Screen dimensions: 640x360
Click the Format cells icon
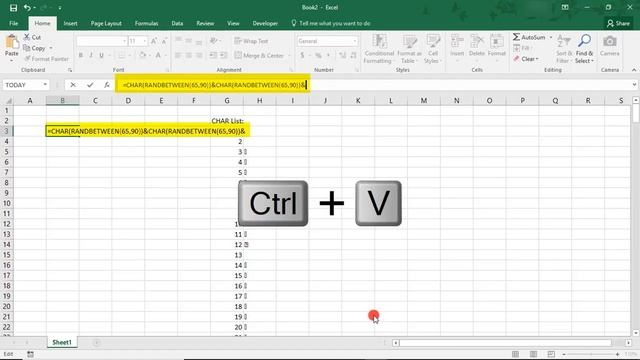click(x=496, y=42)
